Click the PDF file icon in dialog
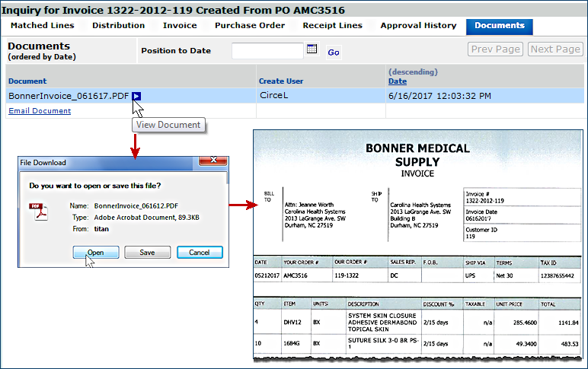The height and width of the screenshot is (369, 588). [37, 212]
